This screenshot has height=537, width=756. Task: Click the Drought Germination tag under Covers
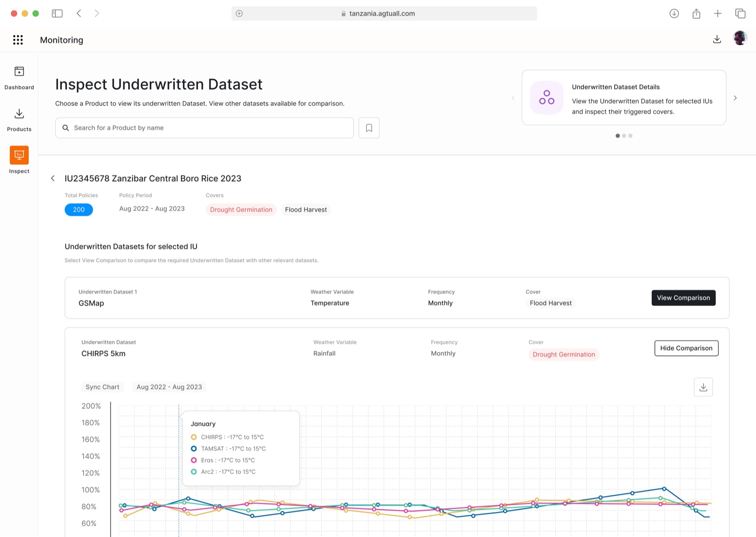[241, 210]
